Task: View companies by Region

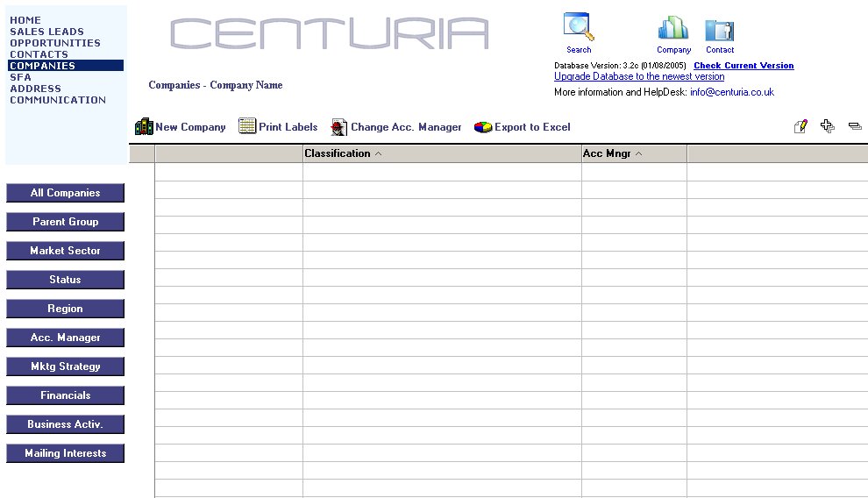Action: click(x=66, y=309)
